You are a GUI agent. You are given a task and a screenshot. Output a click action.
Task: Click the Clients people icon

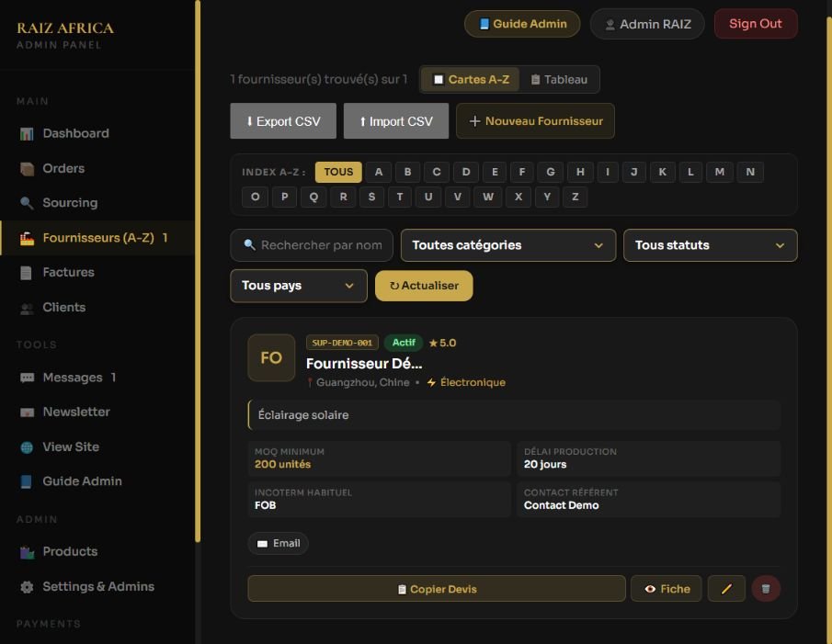[x=27, y=308]
